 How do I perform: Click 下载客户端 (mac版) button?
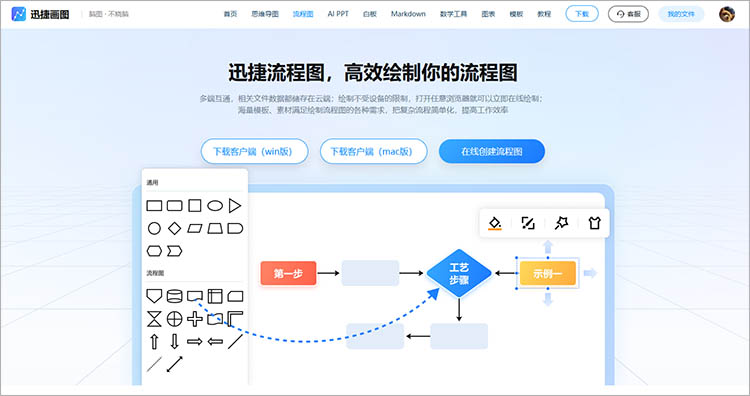pos(373,151)
